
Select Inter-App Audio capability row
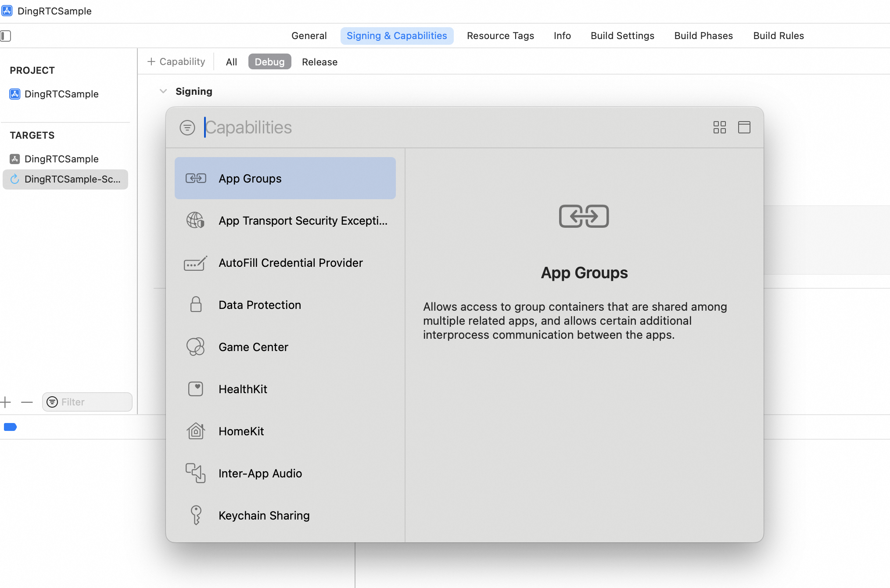click(285, 473)
